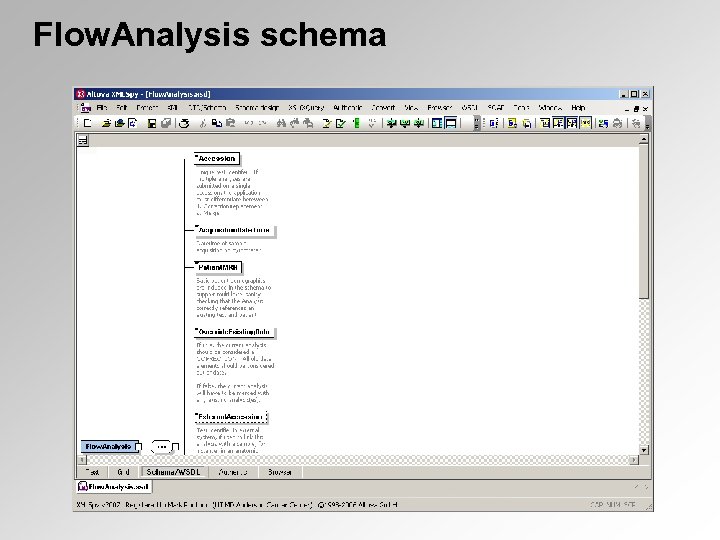Click the scissors Cut icon
Viewport: 720px width, 540px height.
pyautogui.click(x=202, y=123)
